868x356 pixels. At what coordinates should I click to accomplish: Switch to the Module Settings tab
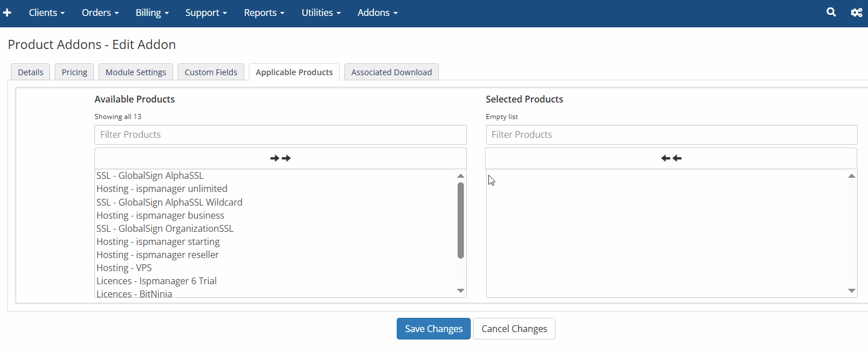[136, 72]
